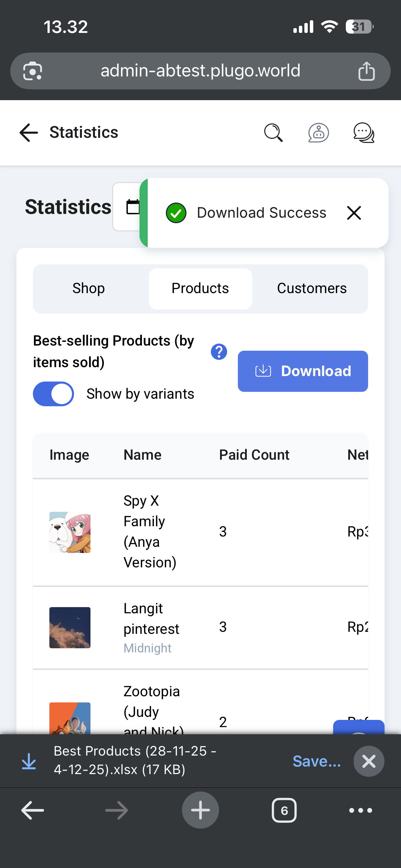Tap the Spy X Family product thumbnail

pos(70,532)
